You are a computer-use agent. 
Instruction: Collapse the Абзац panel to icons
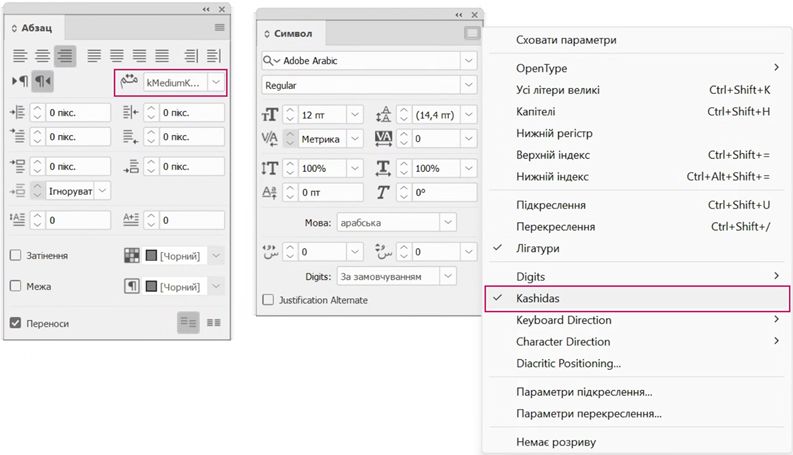206,9
